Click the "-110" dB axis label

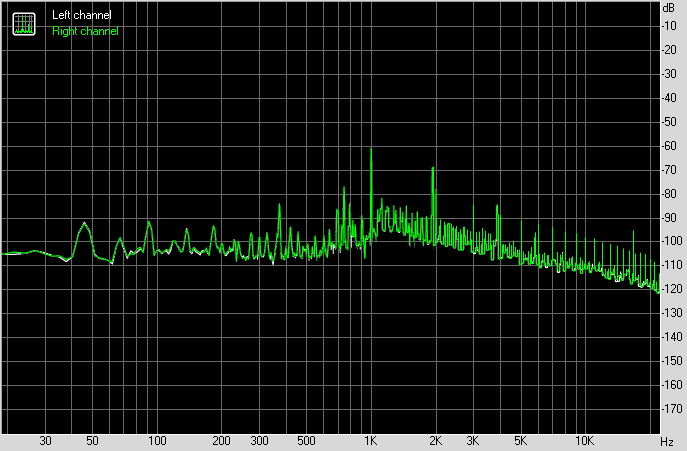pyautogui.click(x=672, y=265)
